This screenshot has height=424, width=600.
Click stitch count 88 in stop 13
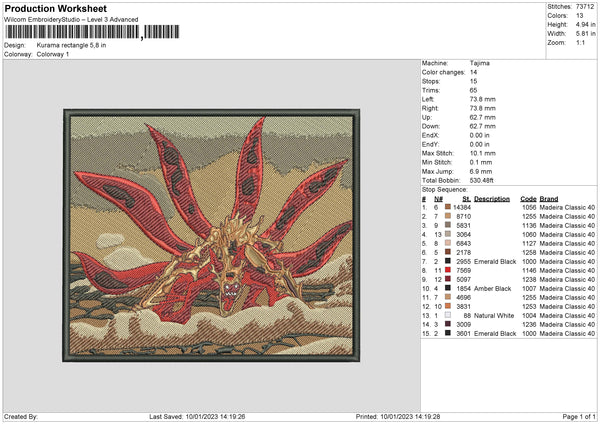(x=467, y=316)
